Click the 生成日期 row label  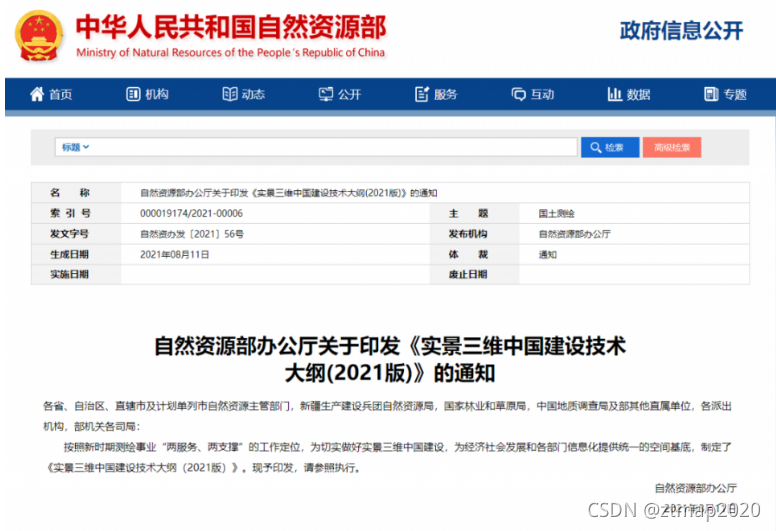[x=69, y=254]
